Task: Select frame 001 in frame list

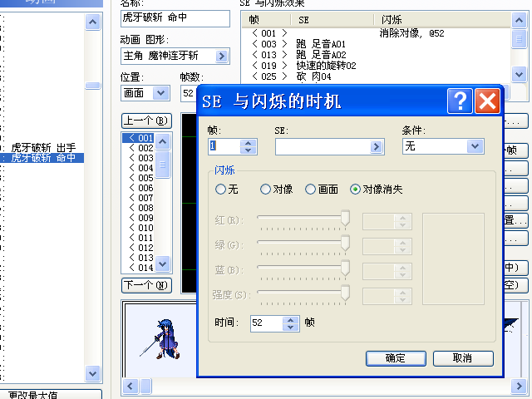Action: coord(138,138)
